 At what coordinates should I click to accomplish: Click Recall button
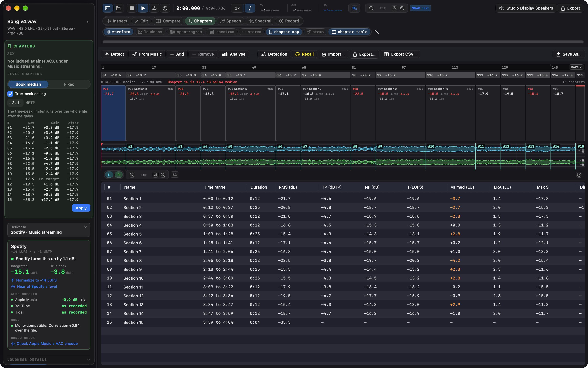(x=304, y=54)
